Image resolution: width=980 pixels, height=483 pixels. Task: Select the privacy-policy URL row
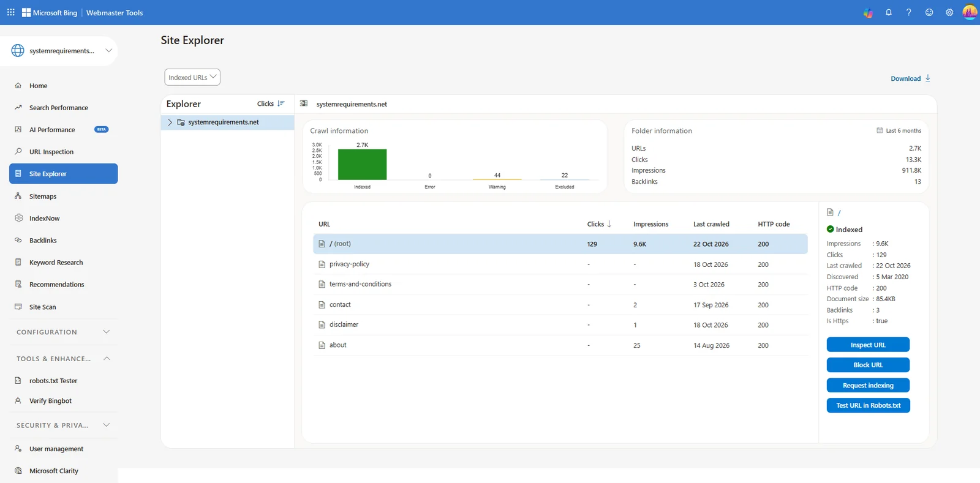click(x=560, y=264)
